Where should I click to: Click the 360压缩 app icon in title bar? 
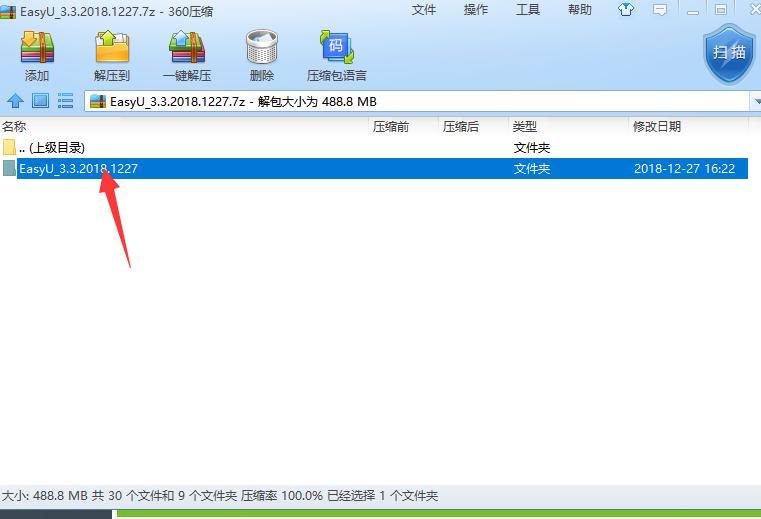click(x=8, y=12)
